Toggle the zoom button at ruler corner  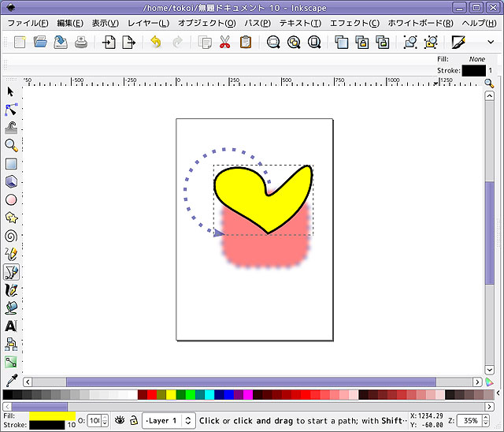(x=489, y=83)
